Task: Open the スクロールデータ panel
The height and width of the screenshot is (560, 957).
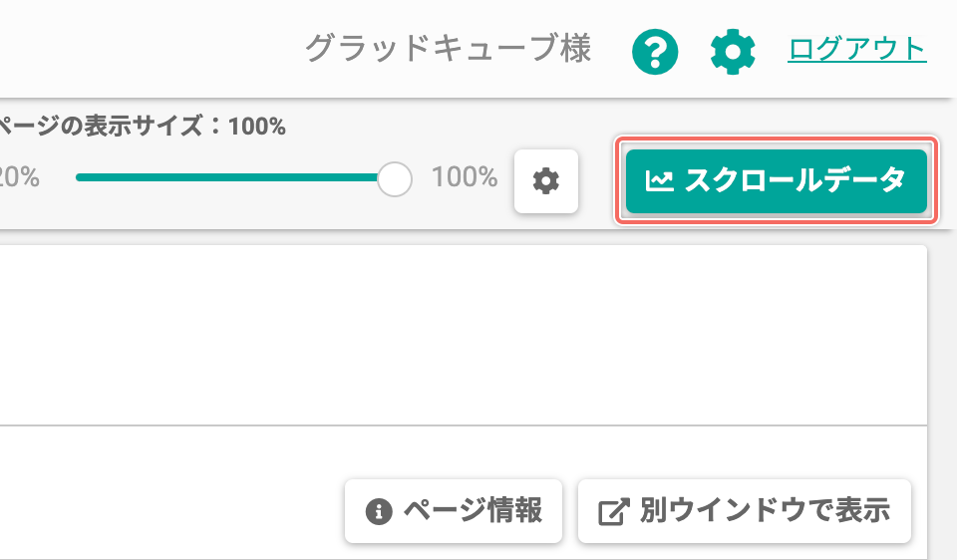Action: click(x=776, y=181)
